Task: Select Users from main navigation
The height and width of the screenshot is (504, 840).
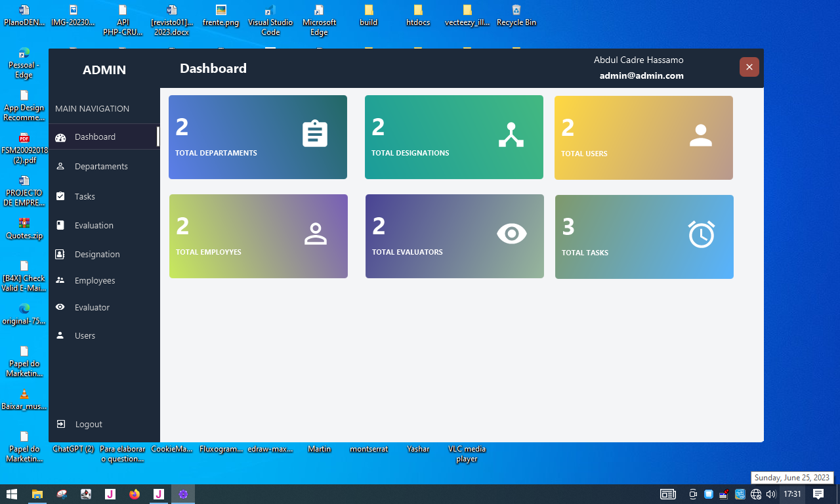Action: (85, 335)
